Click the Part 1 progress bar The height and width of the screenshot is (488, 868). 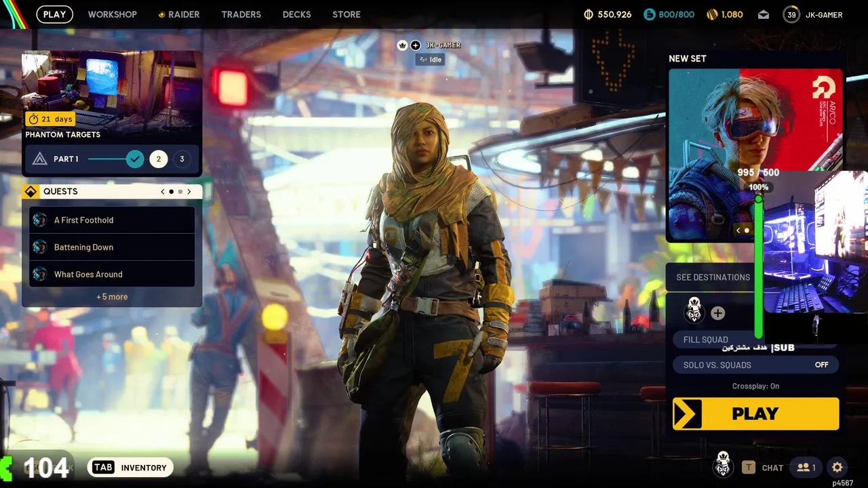click(x=106, y=159)
